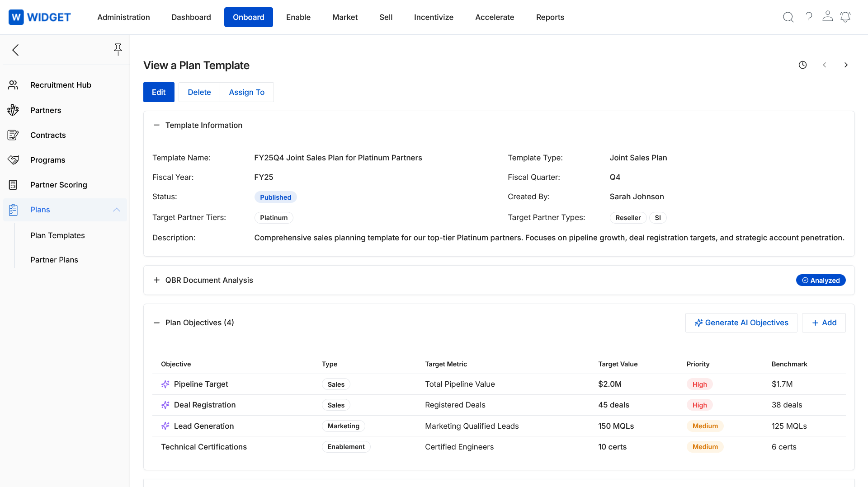This screenshot has height=487, width=868.
Task: Open the Accelerate menu
Action: tap(494, 17)
